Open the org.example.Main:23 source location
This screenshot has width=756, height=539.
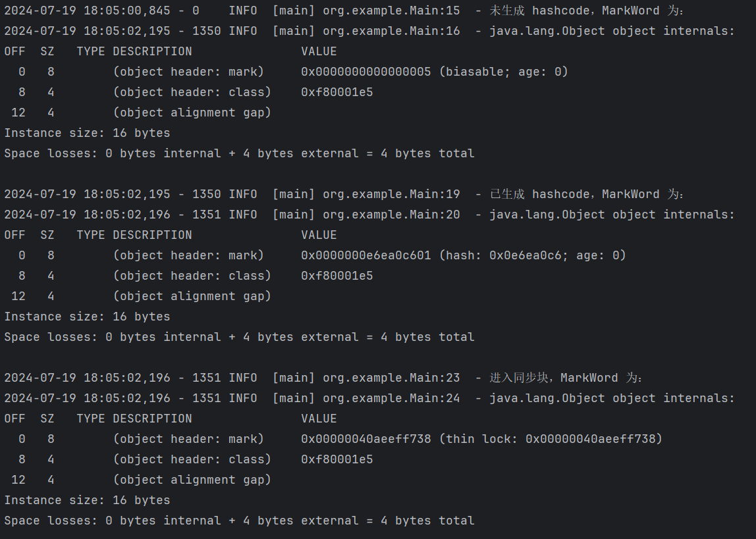391,378
